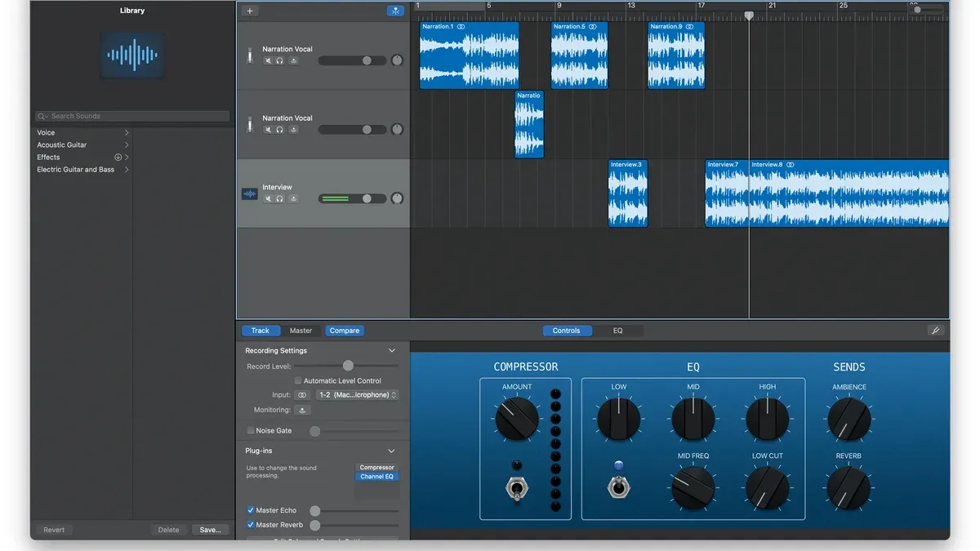
Task: Click the Interview track pan knob
Action: pos(397,198)
